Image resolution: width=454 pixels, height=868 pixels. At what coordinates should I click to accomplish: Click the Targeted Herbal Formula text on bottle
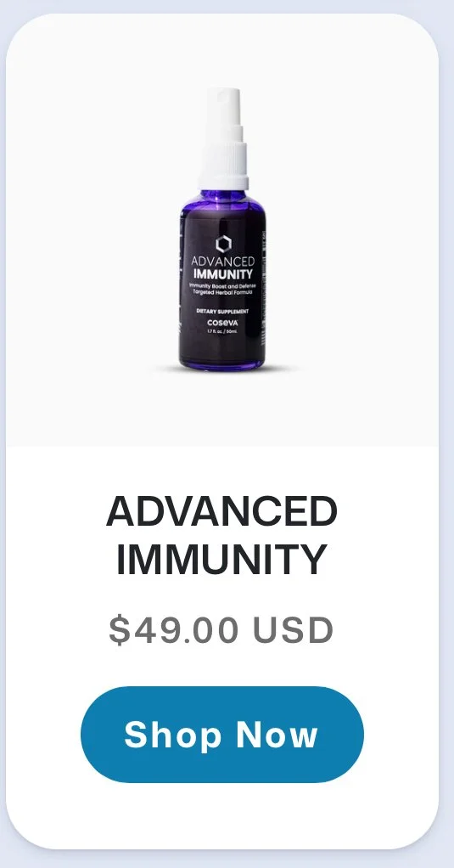[x=222, y=291]
